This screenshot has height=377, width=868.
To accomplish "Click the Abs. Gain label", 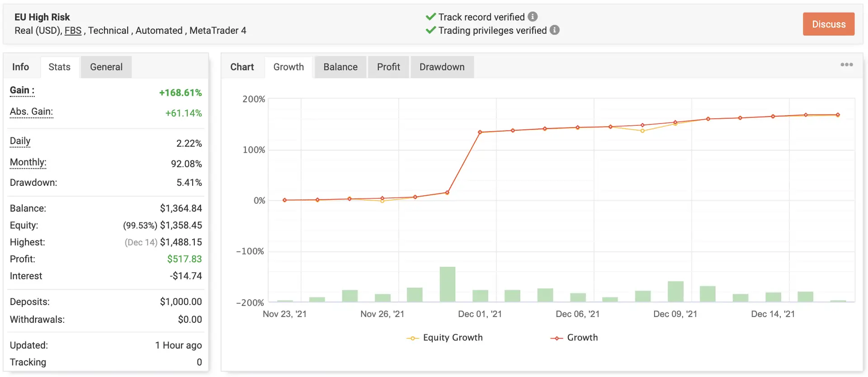I will (31, 112).
